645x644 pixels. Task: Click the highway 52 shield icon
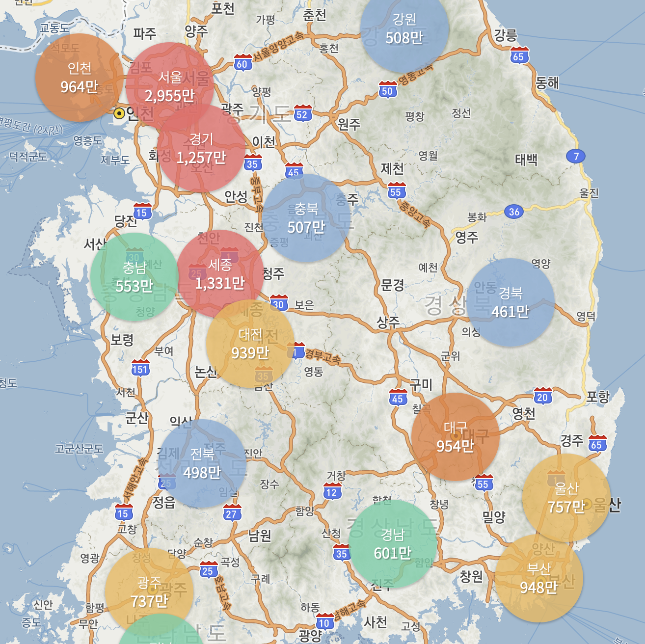(x=303, y=113)
